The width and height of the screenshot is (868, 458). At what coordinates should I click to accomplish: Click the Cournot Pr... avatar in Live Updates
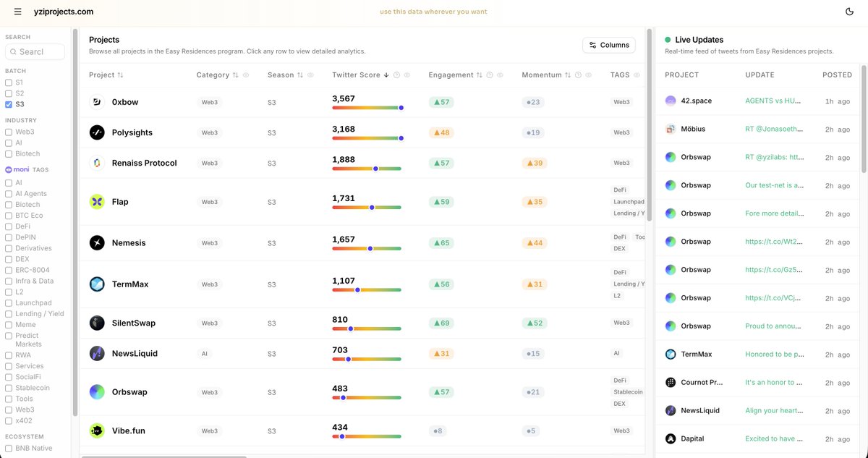pyautogui.click(x=671, y=382)
